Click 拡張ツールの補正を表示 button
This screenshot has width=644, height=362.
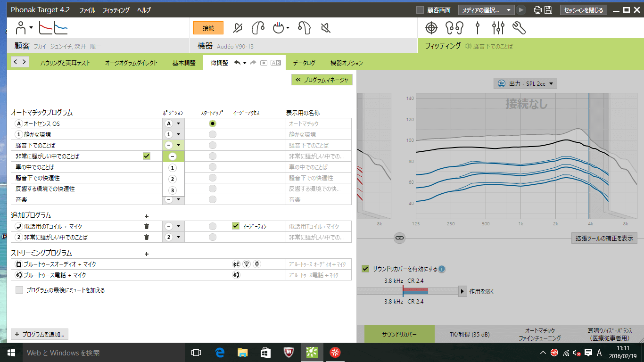604,238
